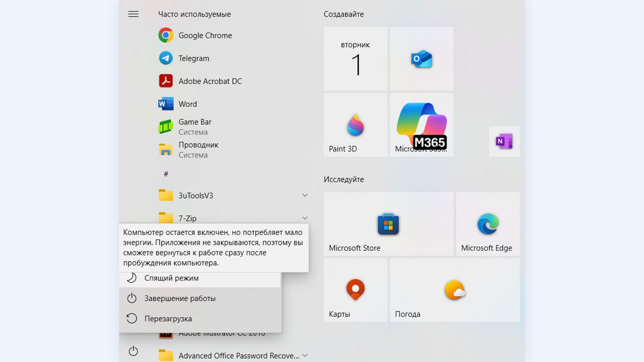644x362 pixels.
Task: Open the Microsoft Edge tile
Action: pos(488,224)
